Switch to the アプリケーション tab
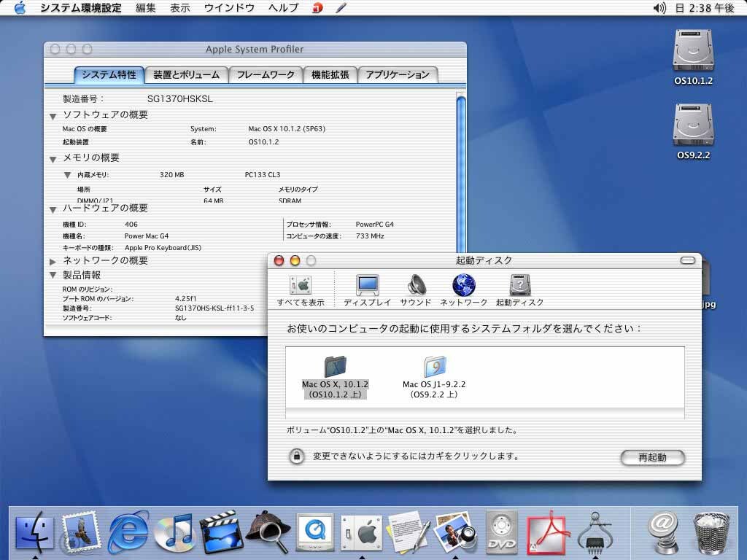 pos(398,75)
